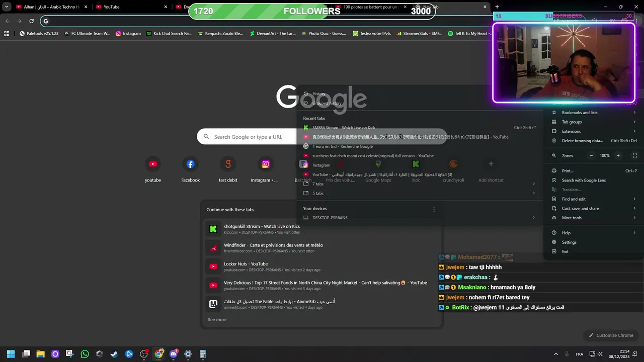Viewport: 644px width, 362px height.
Task: Open Settings from Chrome menu
Action: pyautogui.click(x=594, y=242)
